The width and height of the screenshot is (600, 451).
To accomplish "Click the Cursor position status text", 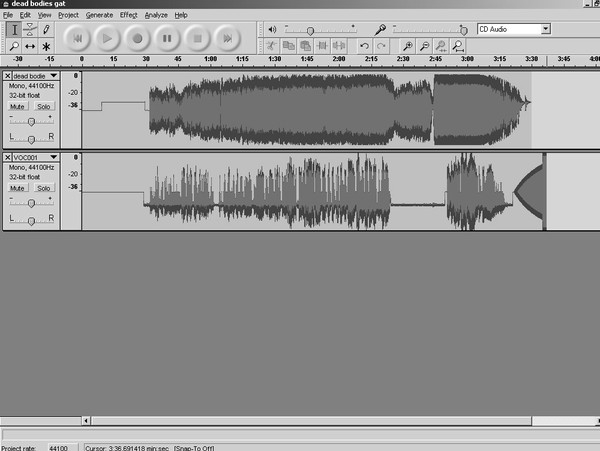I will (150, 448).
